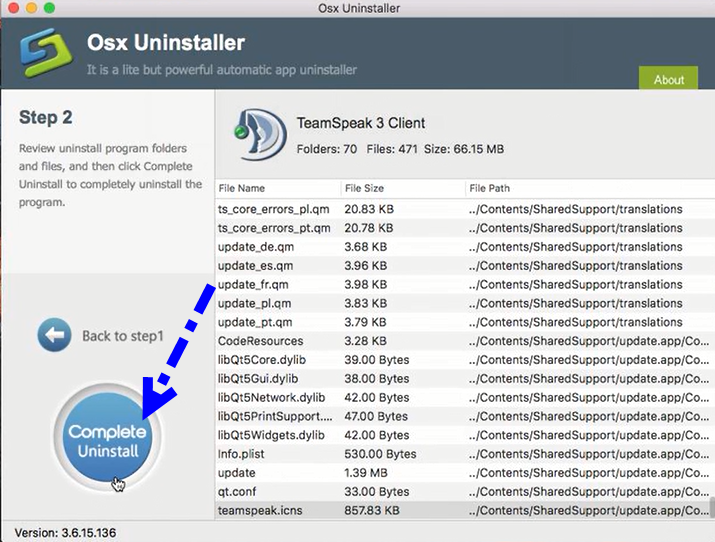Click the Osx Uninstaller logo icon

(x=39, y=54)
